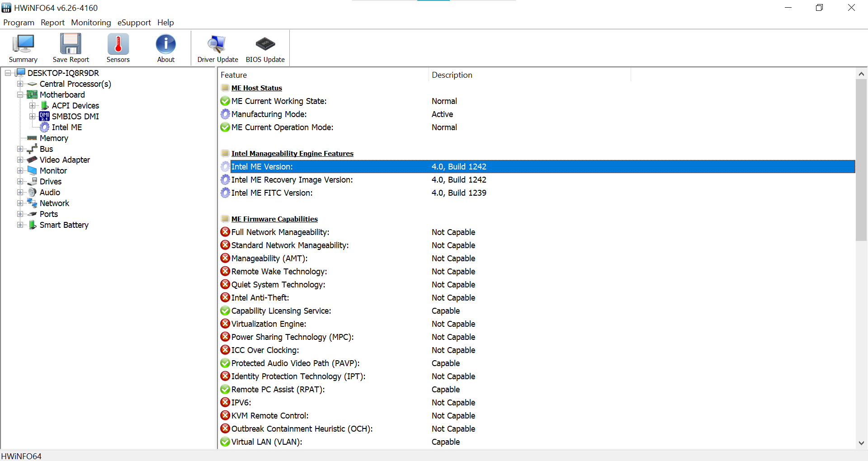Viewport: 868px width, 461px height.
Task: Expand the Drives node
Action: tap(20, 181)
